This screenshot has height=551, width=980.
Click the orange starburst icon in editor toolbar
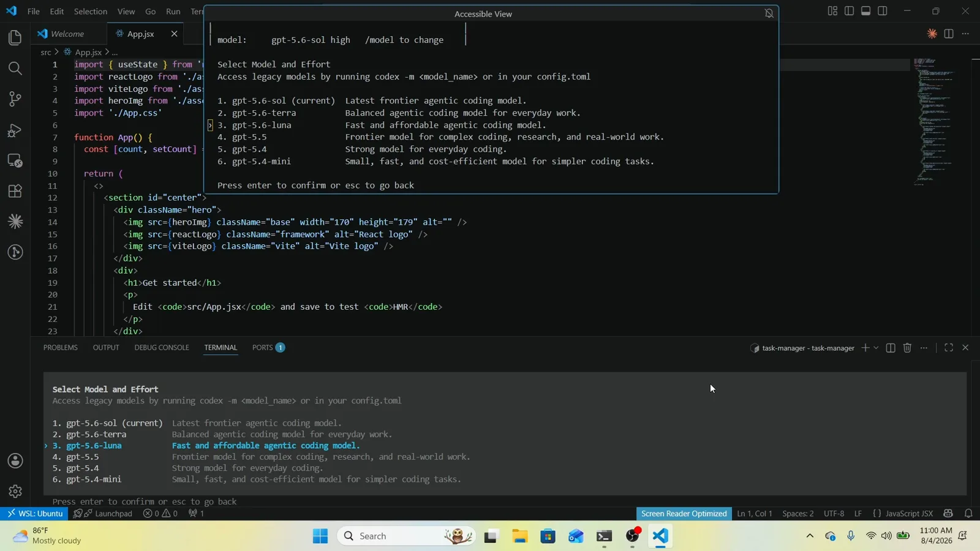(932, 34)
